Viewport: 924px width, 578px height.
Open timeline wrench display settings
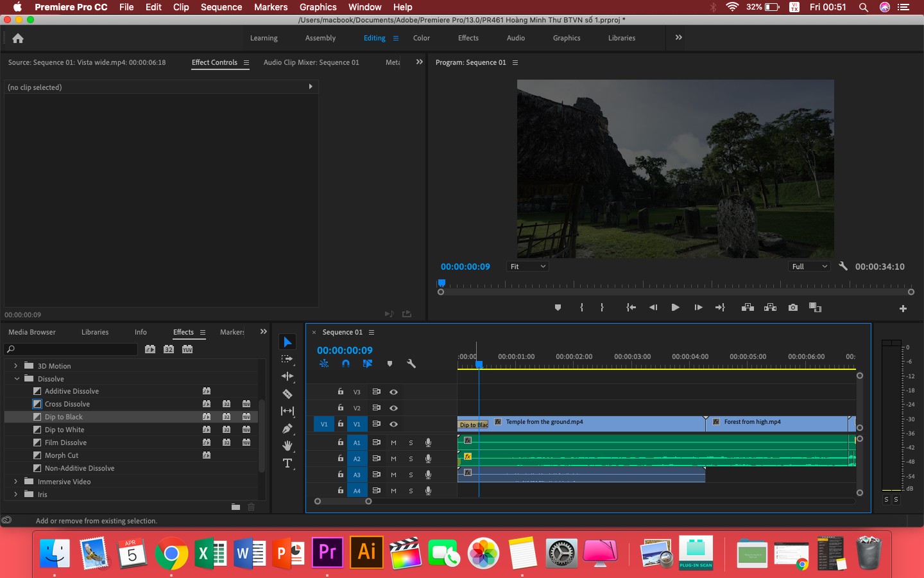tap(411, 363)
